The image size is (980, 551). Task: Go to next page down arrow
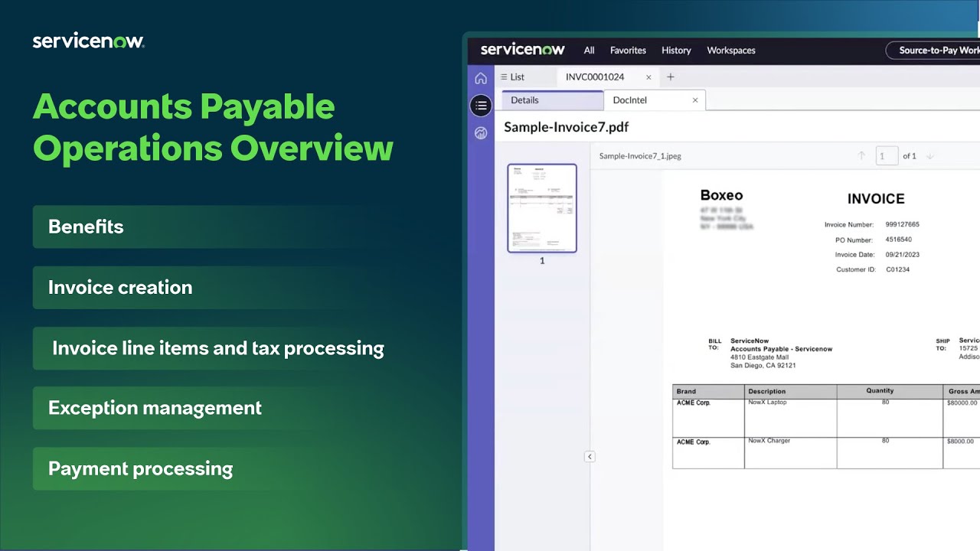930,155
